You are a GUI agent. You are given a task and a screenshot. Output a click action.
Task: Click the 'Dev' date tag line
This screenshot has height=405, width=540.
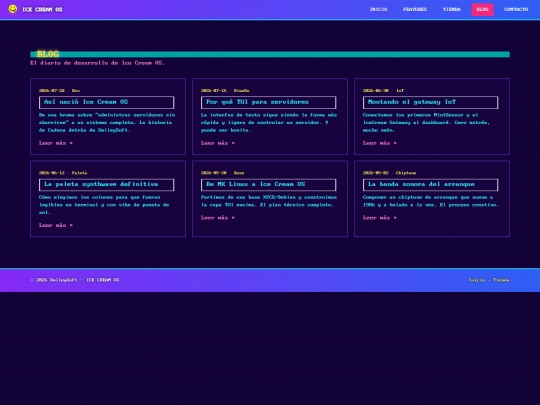tap(59, 91)
